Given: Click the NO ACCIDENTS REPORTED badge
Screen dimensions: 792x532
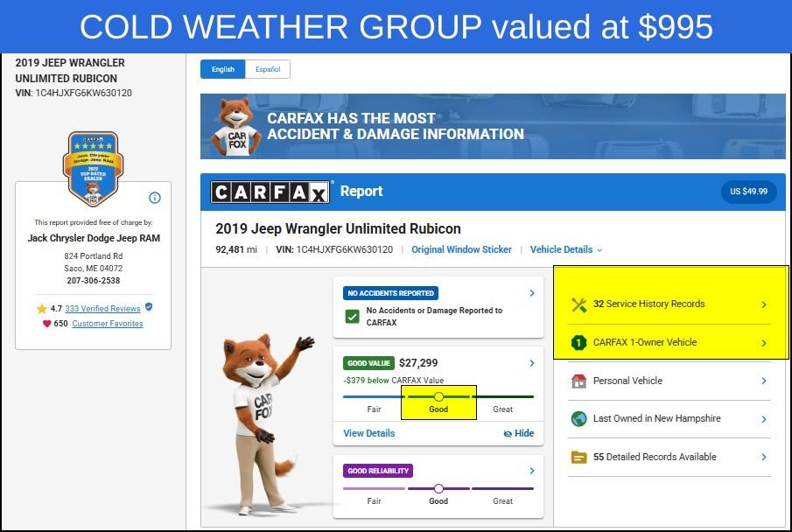Looking at the screenshot, I should pos(390,293).
